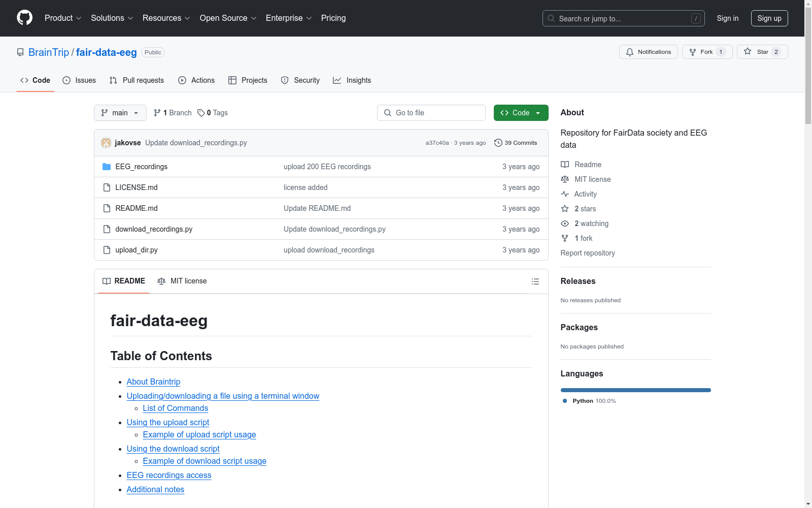Click the Python language bar
This screenshot has width=812, height=508.
636,390
